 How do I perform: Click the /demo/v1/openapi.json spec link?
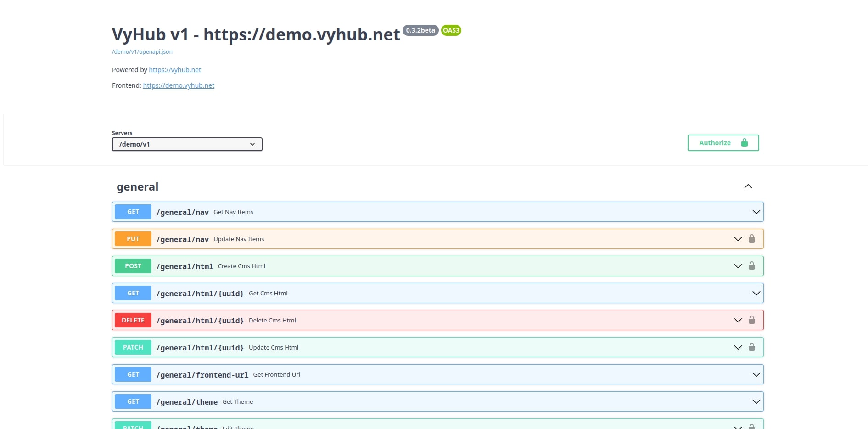coord(142,52)
